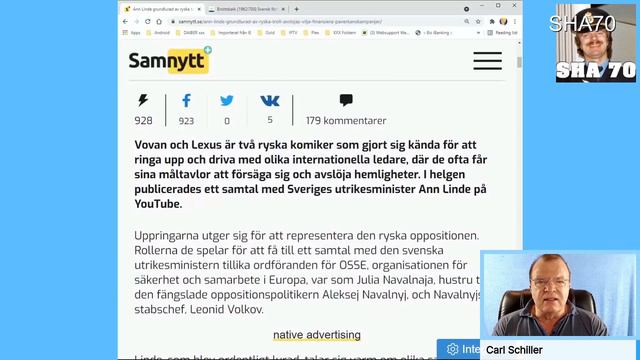Close the Ann Linde article tab

(x=199, y=9)
